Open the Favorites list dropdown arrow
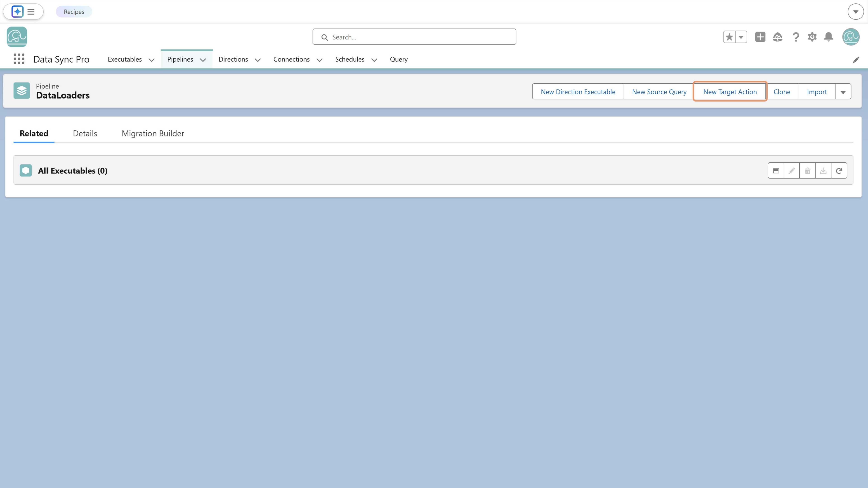868x488 pixels. (x=741, y=37)
